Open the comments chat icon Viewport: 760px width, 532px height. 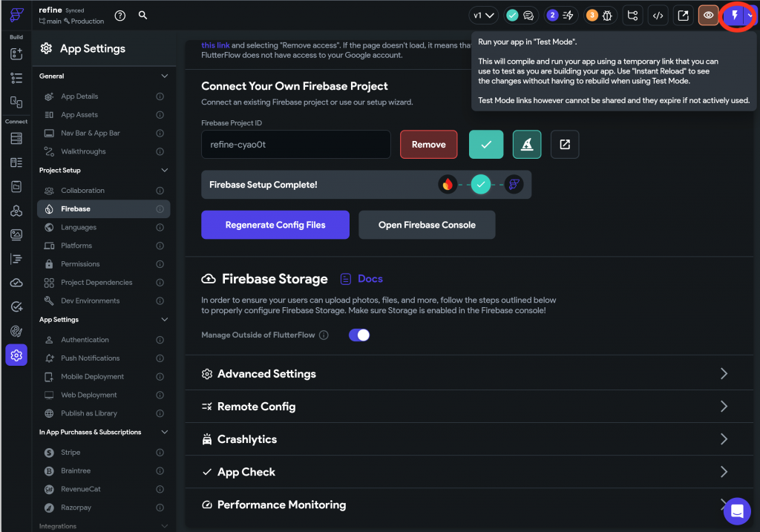tap(528, 16)
